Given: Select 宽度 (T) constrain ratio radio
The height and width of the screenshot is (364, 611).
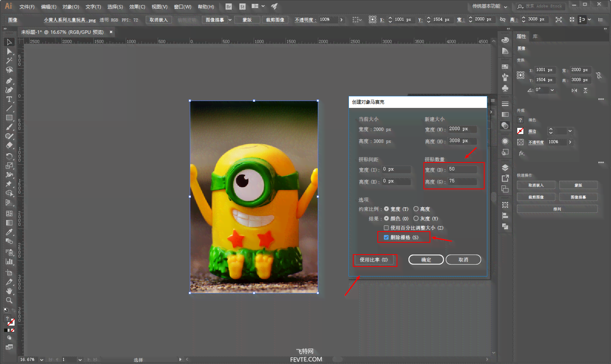Looking at the screenshot, I should (386, 209).
